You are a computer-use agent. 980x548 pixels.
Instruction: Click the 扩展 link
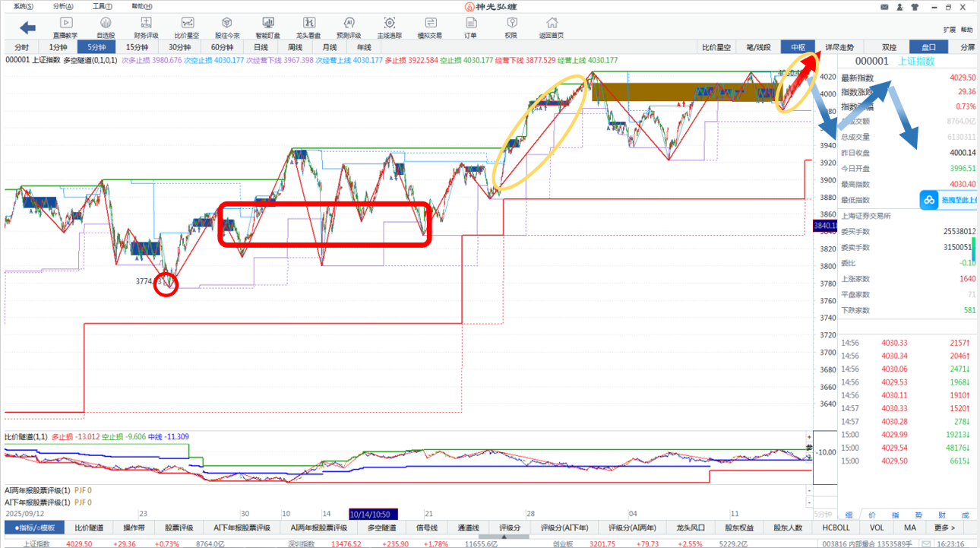click(949, 30)
